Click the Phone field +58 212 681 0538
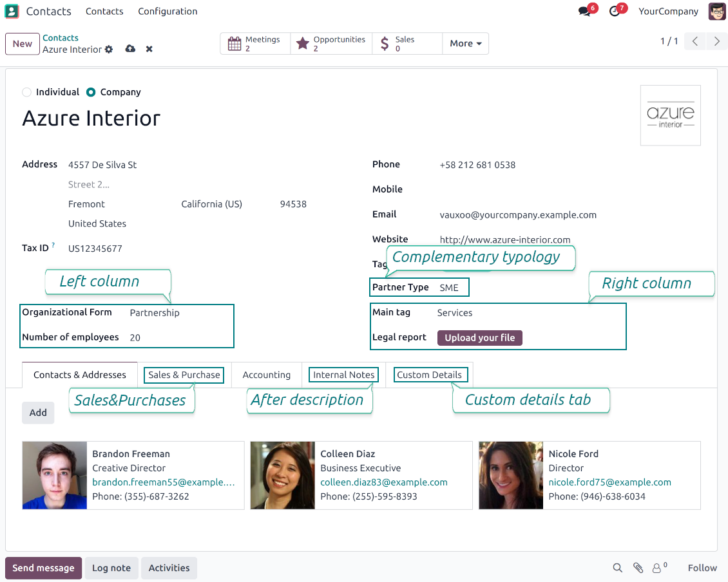This screenshot has width=728, height=582. point(477,165)
